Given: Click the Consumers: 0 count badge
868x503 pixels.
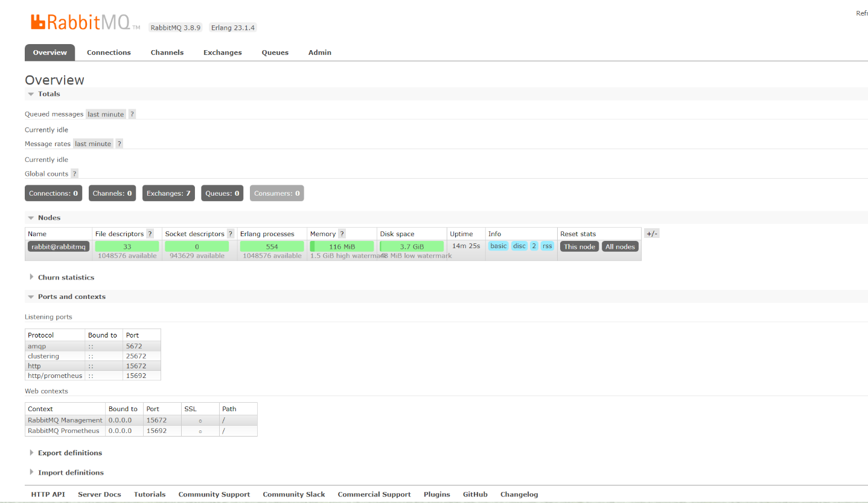Looking at the screenshot, I should tap(276, 193).
